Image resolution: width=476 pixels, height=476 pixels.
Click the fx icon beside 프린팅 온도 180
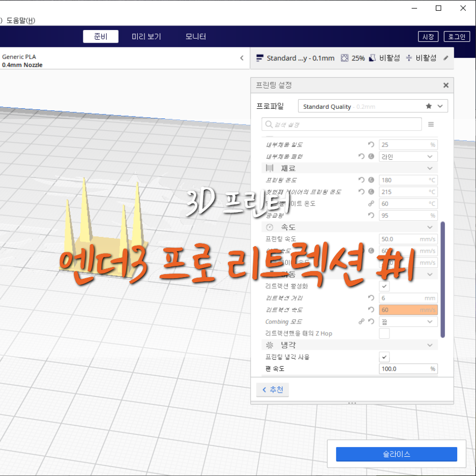[x=371, y=180]
